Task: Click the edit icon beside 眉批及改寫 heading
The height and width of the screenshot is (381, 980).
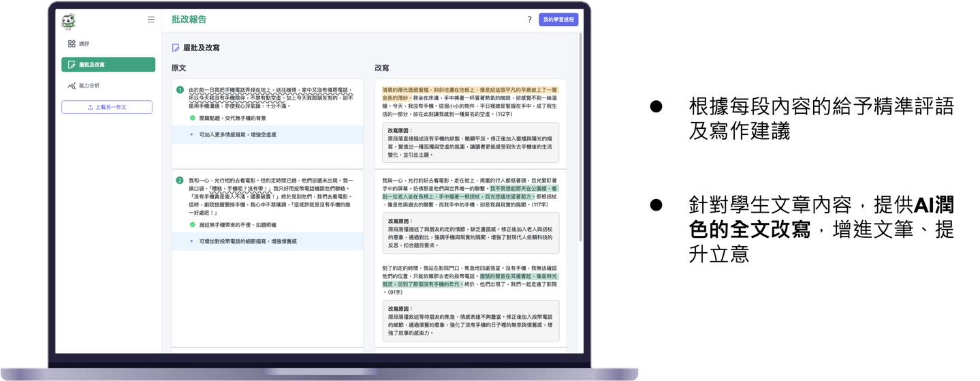Action: [x=176, y=48]
